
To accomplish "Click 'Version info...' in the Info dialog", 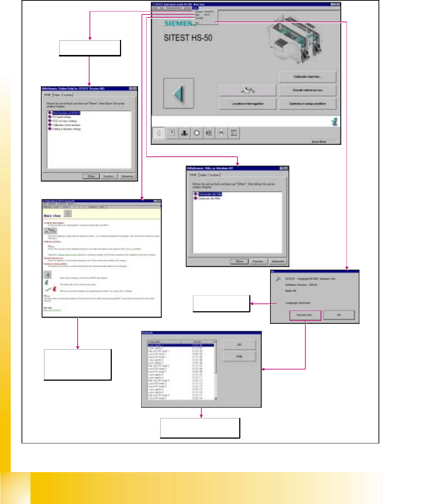I will (305, 315).
